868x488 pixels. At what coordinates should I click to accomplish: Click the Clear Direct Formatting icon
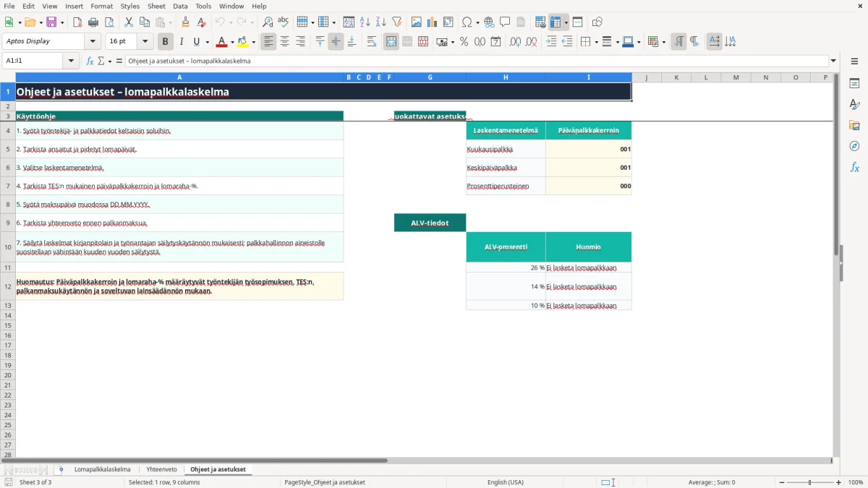[202, 22]
